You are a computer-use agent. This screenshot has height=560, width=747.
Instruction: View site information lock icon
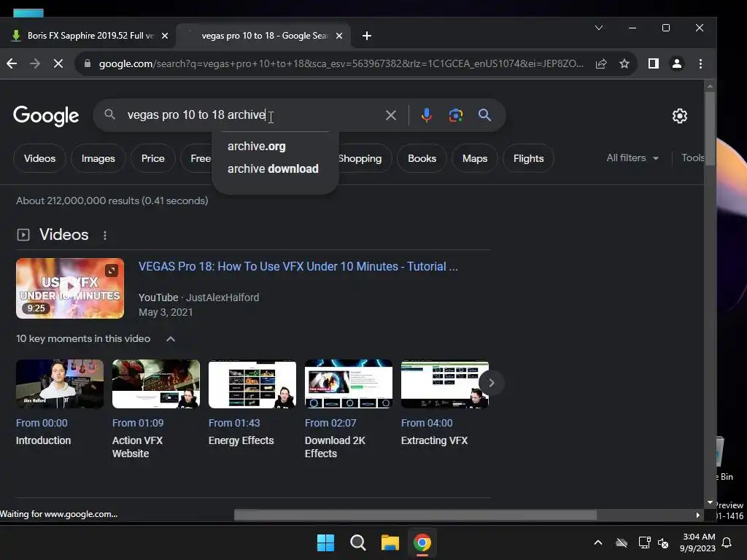click(88, 63)
